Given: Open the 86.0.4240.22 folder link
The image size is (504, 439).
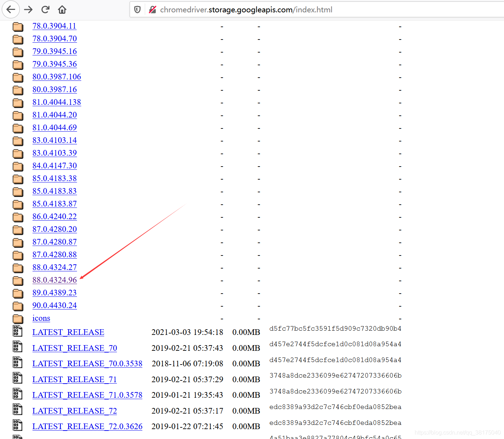Looking at the screenshot, I should coord(55,217).
